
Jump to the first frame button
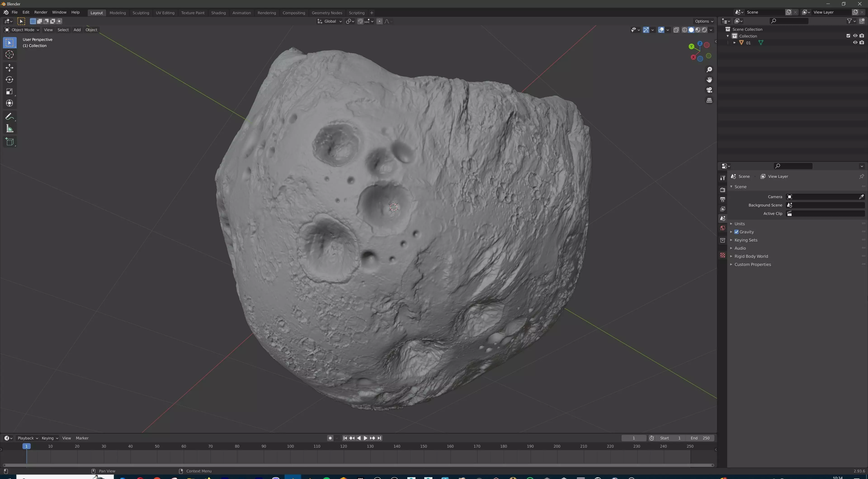(345, 438)
